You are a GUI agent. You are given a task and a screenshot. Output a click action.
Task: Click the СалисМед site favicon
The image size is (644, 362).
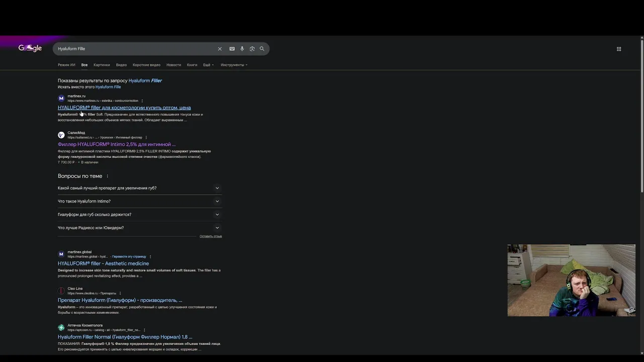(x=61, y=135)
